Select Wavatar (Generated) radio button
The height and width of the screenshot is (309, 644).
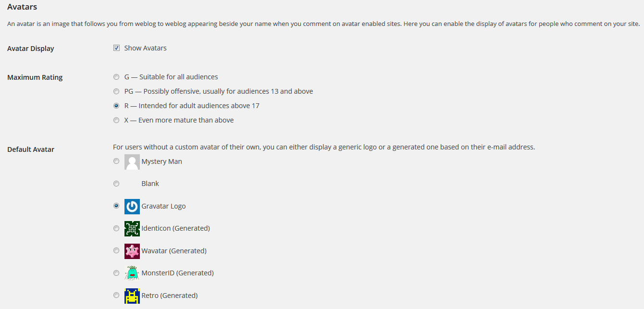tap(116, 250)
